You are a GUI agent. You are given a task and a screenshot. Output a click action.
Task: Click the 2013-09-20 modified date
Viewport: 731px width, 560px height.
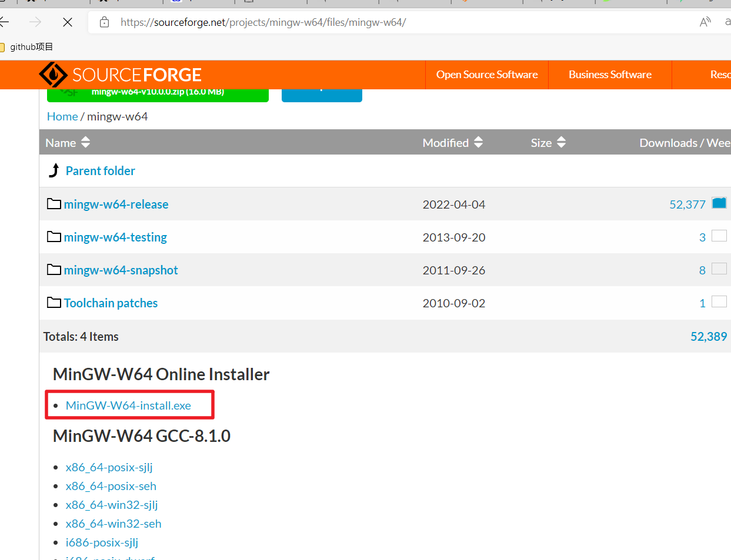click(x=454, y=237)
